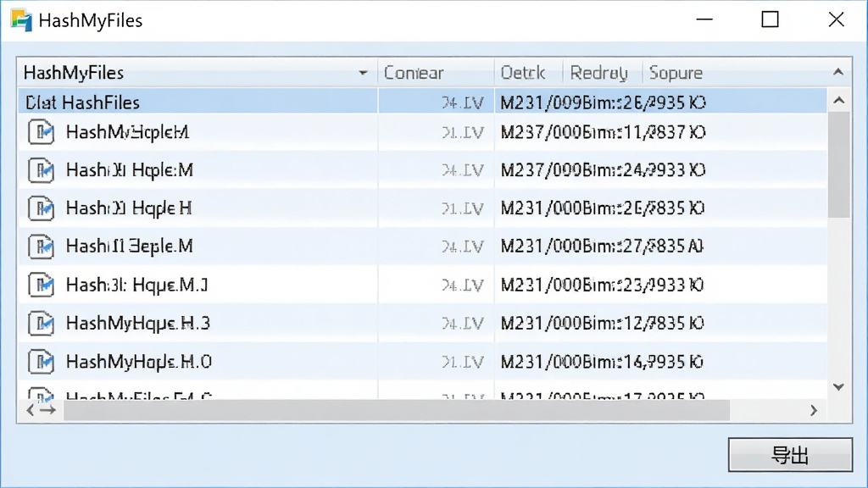Minimize the HashMyFiles window

[704, 20]
